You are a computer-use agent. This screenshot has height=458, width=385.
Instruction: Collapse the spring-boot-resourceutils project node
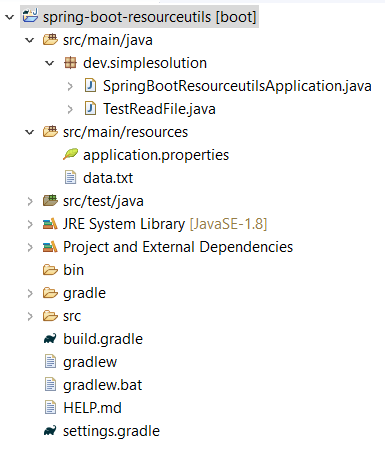pyautogui.click(x=10, y=17)
